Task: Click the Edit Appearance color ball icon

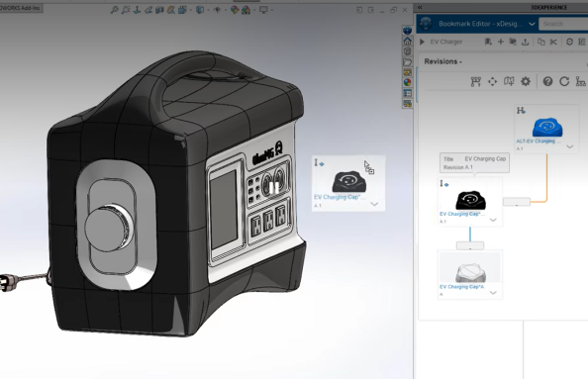Action: [235, 10]
